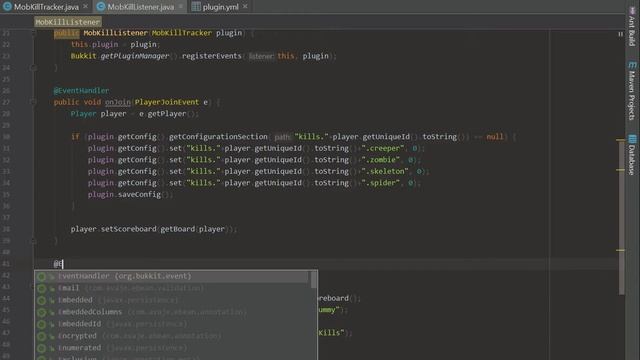This screenshot has width=640, height=360.
Task: Click the ".zombie" string literal
Action: click(380, 160)
